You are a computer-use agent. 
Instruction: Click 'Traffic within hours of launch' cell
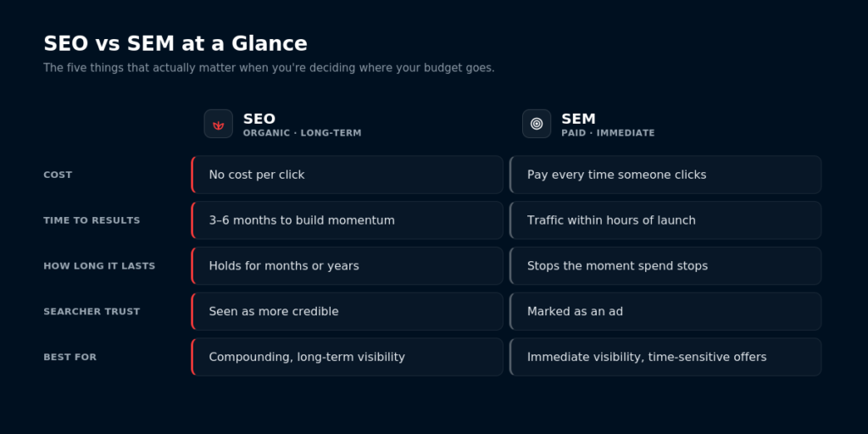coord(665,220)
